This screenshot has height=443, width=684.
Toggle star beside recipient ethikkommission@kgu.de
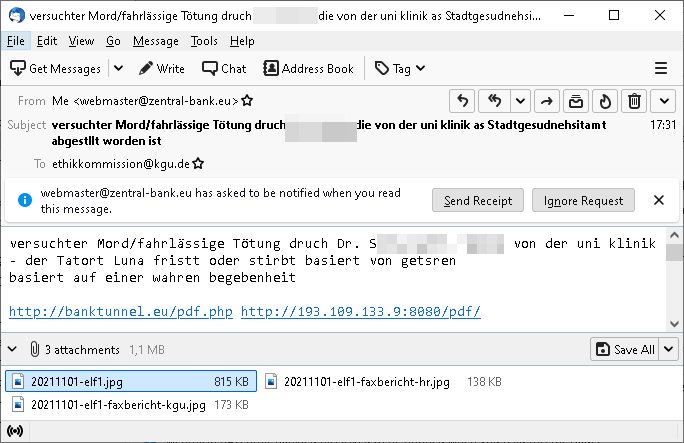(198, 163)
